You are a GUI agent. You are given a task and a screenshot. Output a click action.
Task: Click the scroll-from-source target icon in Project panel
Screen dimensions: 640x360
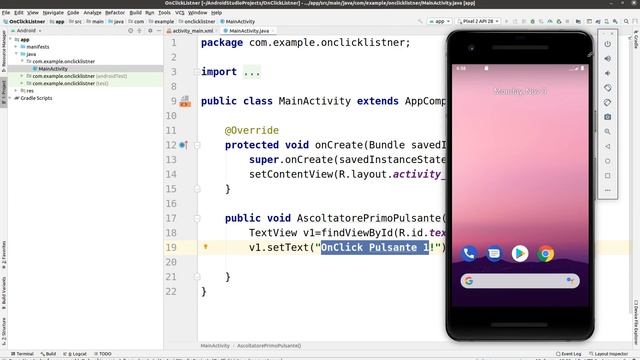pos(131,31)
